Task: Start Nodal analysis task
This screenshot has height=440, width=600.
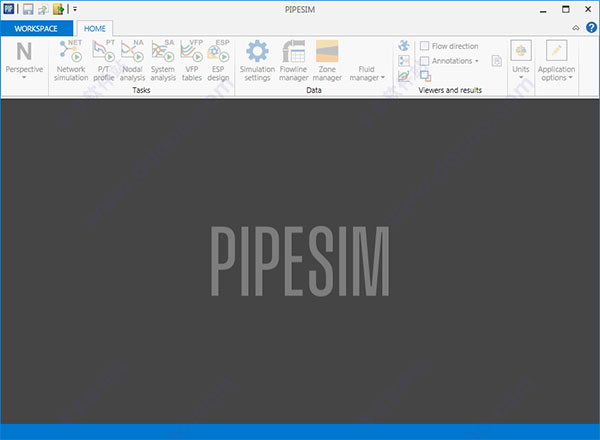Action: point(132,61)
